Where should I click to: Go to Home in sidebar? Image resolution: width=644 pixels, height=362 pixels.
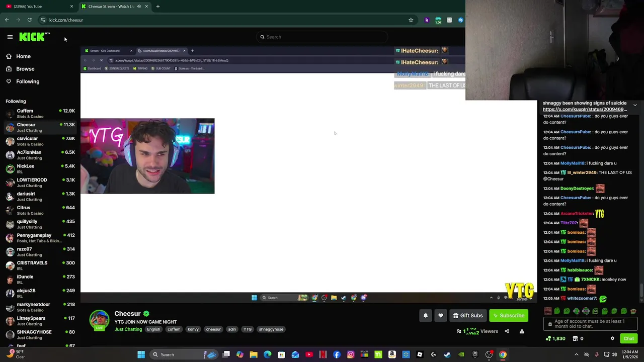(x=40, y=56)
